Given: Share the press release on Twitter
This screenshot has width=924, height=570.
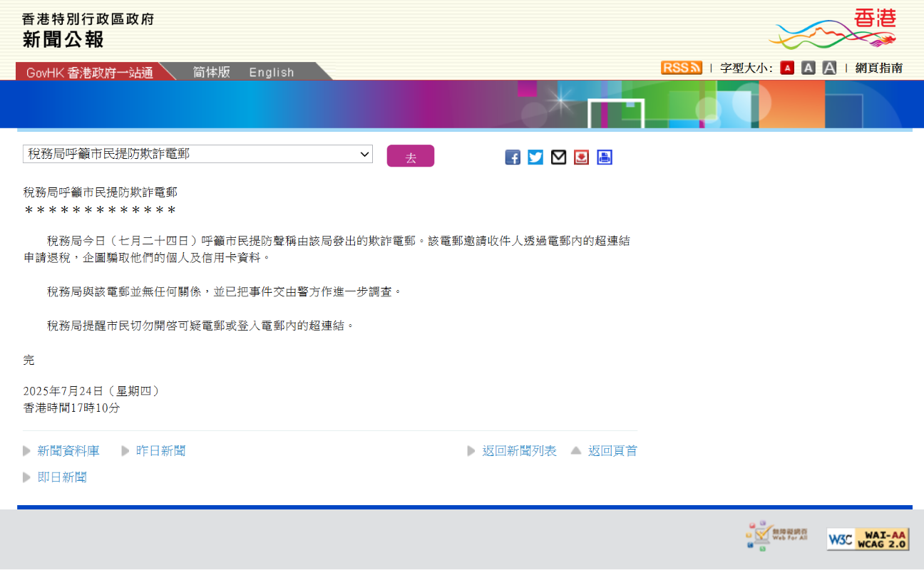Looking at the screenshot, I should pos(535,157).
